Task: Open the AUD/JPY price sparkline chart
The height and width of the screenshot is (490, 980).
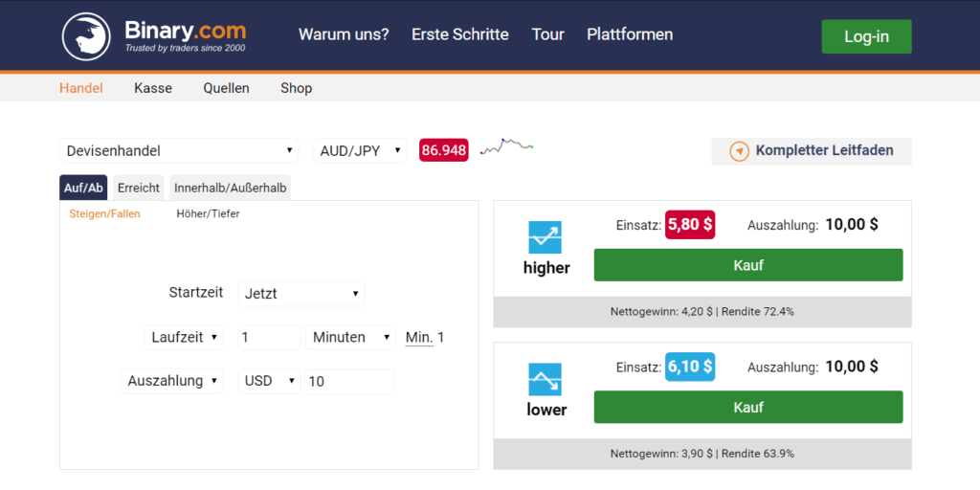Action: point(507,146)
